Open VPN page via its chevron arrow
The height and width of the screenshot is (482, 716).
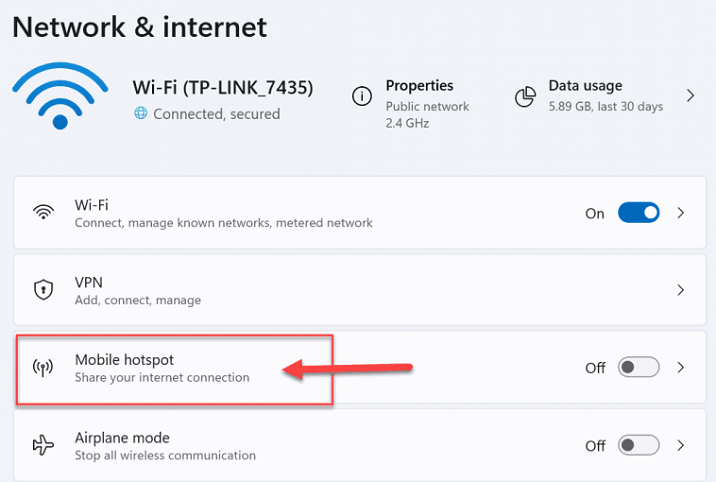click(x=681, y=290)
